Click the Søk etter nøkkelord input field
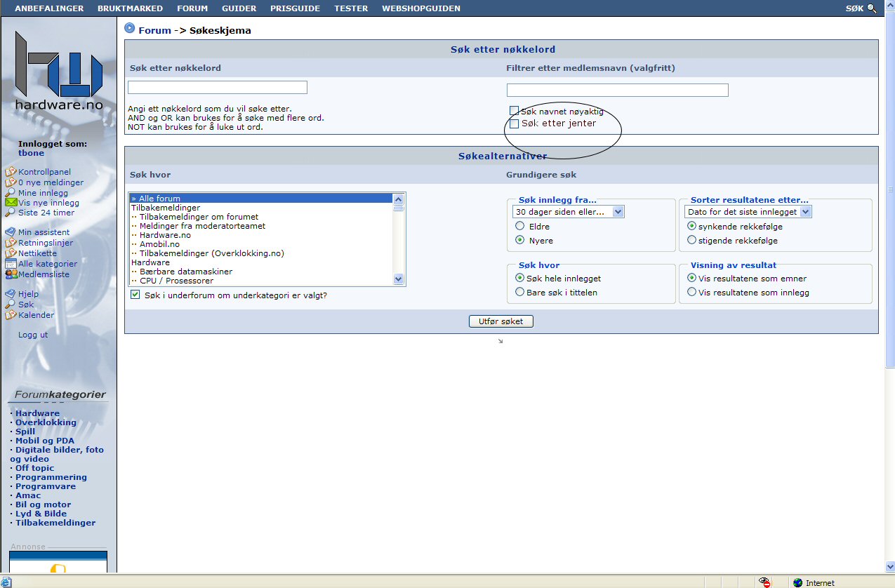Screen dimensions: 895x588 [x=218, y=87]
